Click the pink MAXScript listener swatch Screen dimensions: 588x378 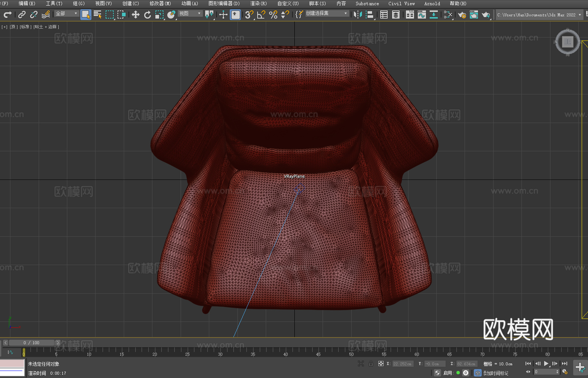pos(12,364)
